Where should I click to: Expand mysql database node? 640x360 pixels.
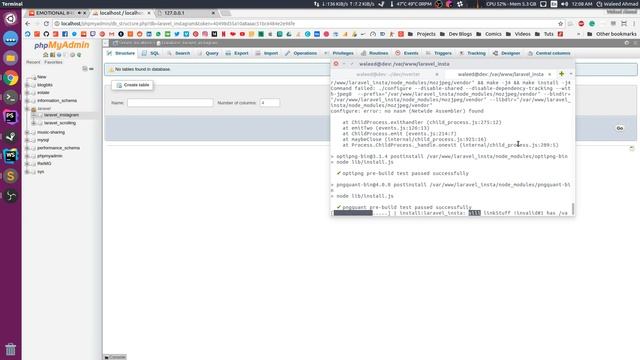tap(27, 140)
